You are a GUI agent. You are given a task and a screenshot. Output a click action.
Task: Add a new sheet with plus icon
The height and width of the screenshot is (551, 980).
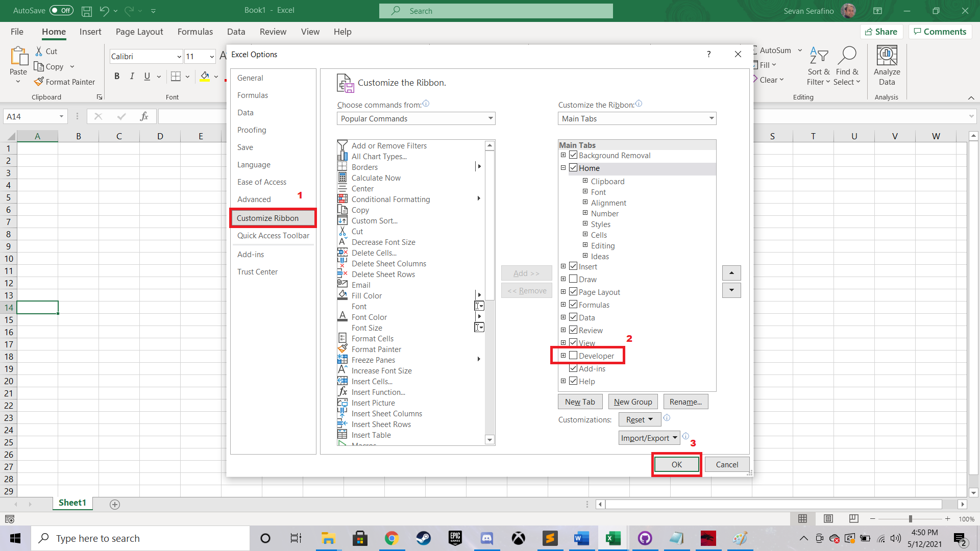coord(115,504)
